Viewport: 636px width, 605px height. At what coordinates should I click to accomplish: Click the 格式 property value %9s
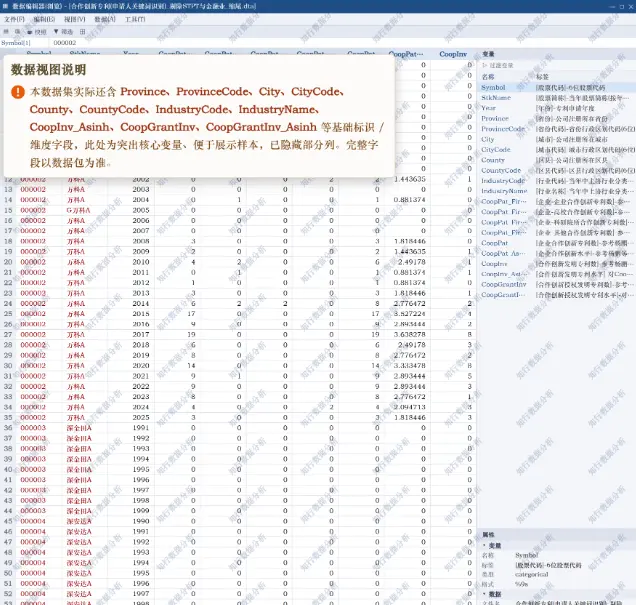pyautogui.click(x=522, y=584)
